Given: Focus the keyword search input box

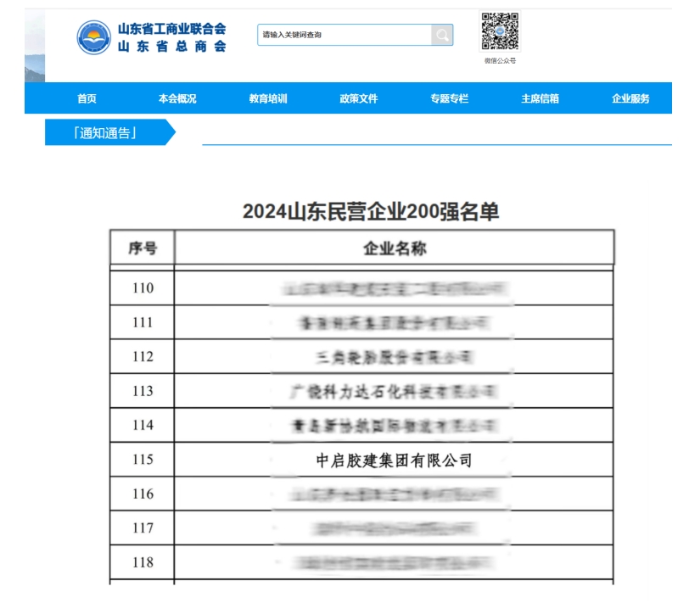Looking at the screenshot, I should click(344, 35).
